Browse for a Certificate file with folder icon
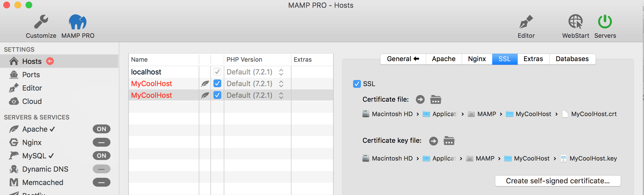Screen dimensions: 644x195 [436, 99]
